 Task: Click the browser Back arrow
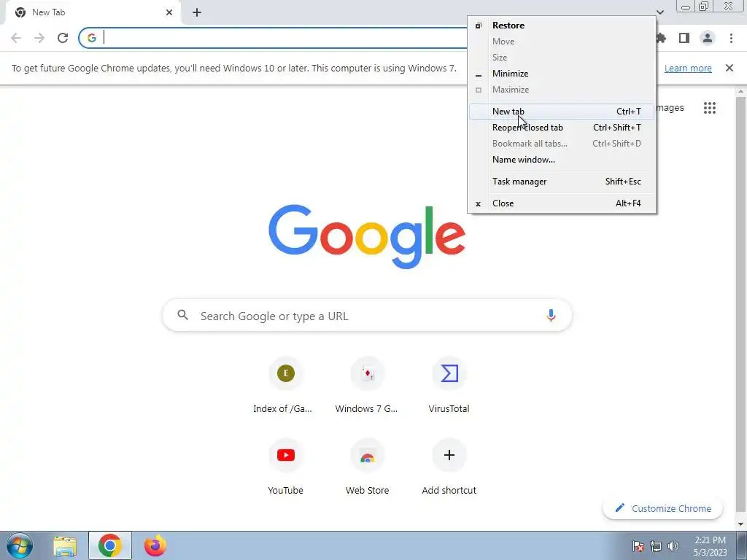pyautogui.click(x=16, y=38)
